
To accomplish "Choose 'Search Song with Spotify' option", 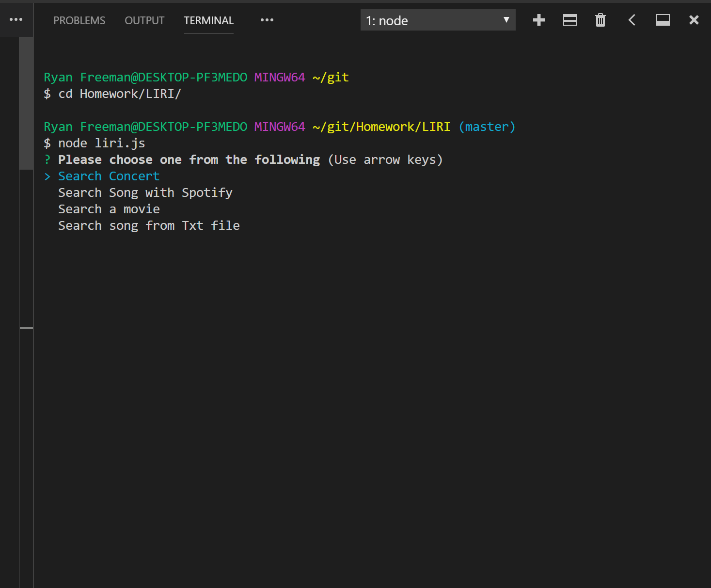I will click(x=145, y=192).
